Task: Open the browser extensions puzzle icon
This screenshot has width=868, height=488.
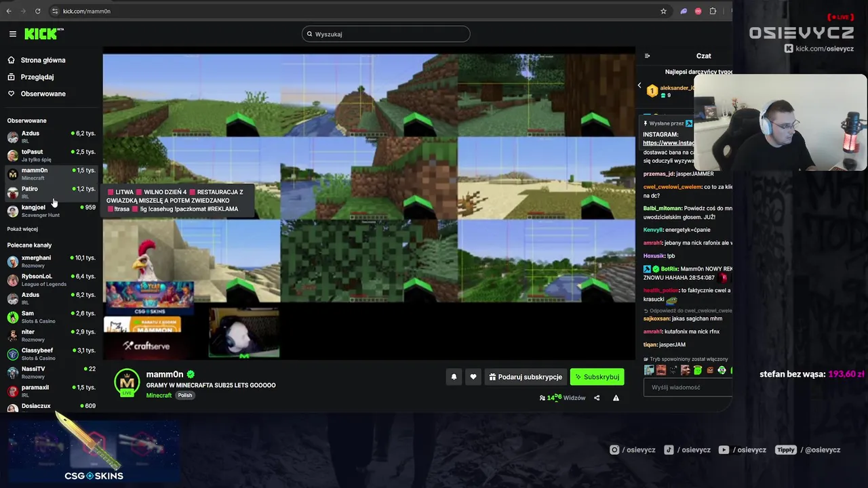Action: click(x=713, y=11)
